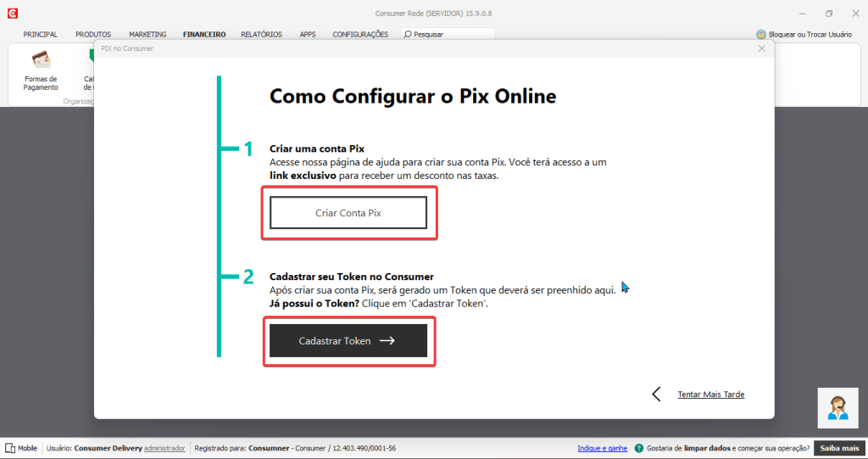The height and width of the screenshot is (459, 868).
Task: Click the Tentar Mais Tarde link
Action: (710, 395)
